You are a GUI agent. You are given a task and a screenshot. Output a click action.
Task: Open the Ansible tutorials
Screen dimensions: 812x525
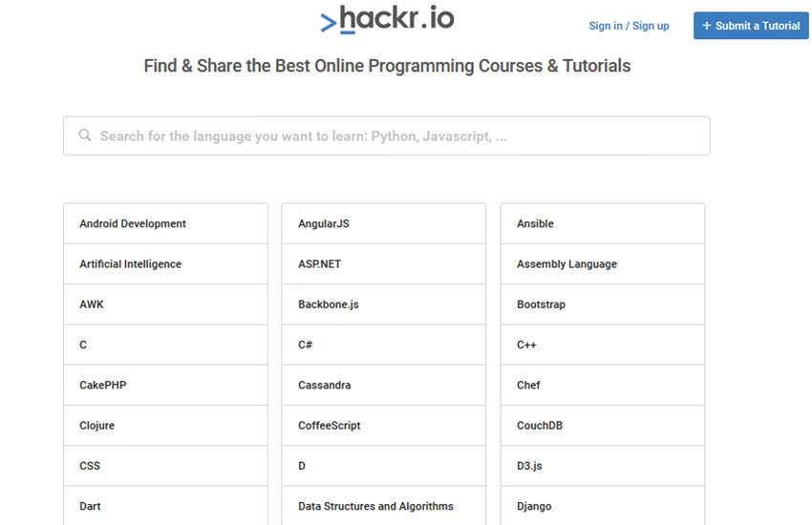pyautogui.click(x=535, y=223)
